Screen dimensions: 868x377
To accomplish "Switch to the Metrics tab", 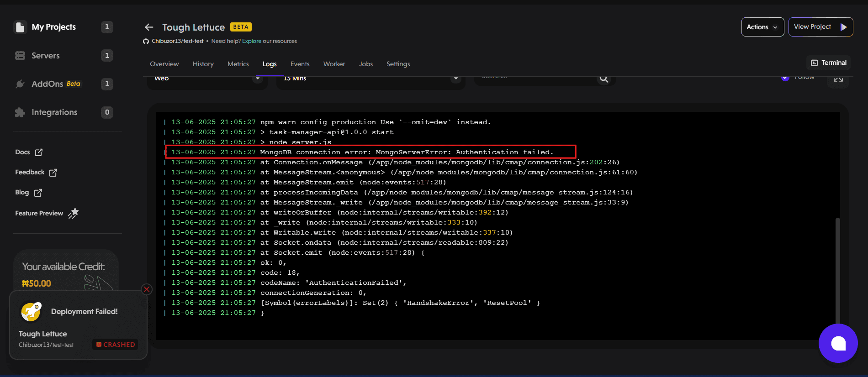I will (x=238, y=64).
